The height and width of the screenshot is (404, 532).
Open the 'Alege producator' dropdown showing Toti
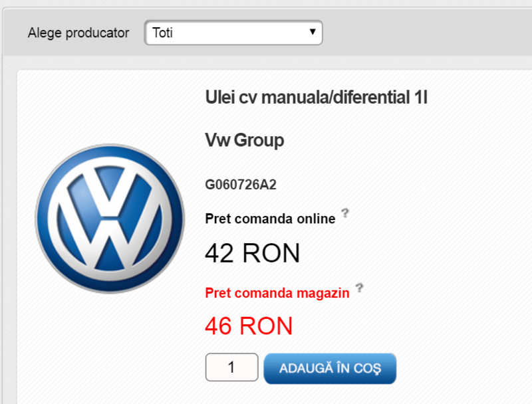[x=233, y=33]
